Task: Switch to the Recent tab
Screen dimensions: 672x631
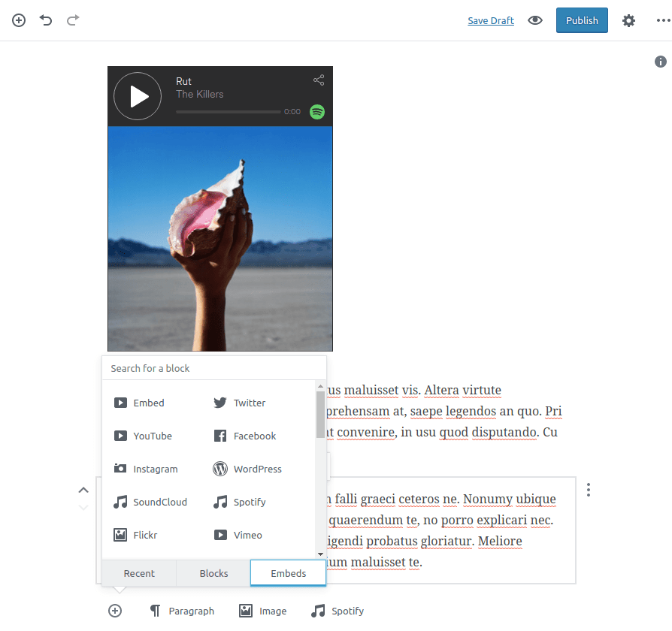Action: [x=139, y=573]
